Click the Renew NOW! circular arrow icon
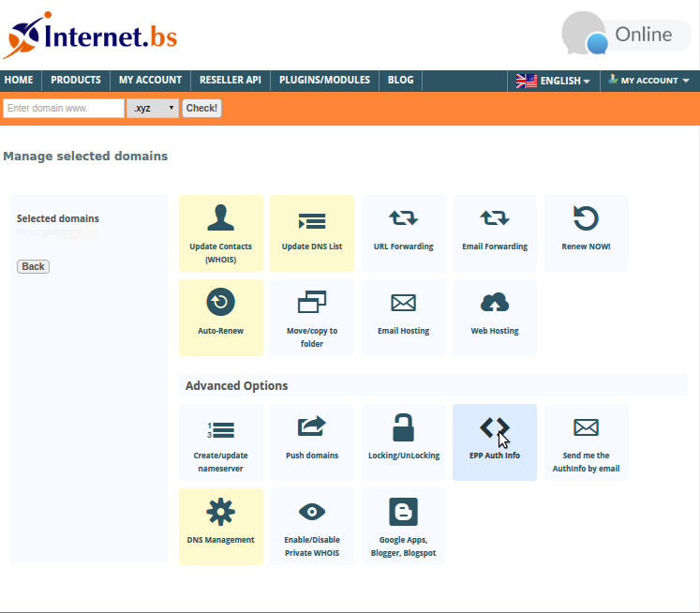Image resolution: width=700 pixels, height=613 pixels. tap(586, 217)
